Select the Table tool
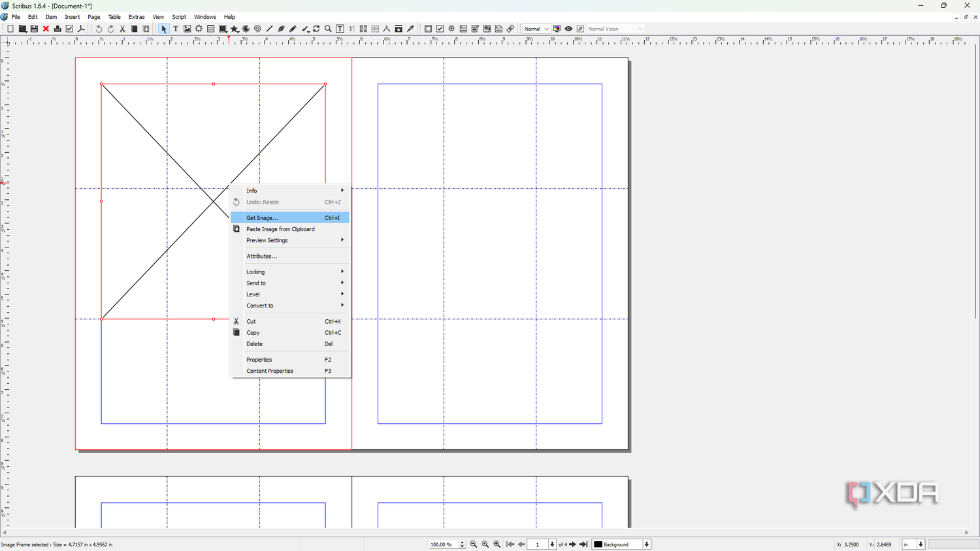980x551 pixels. (x=211, y=29)
